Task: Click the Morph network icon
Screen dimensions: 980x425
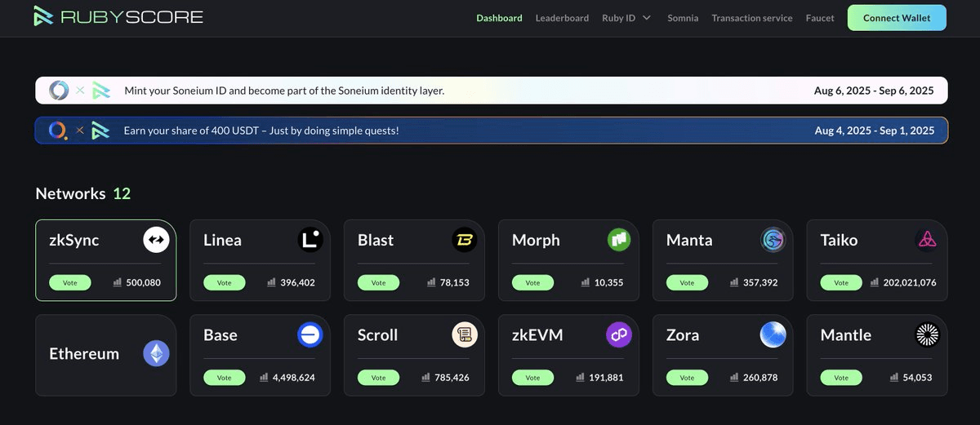Action: [619, 240]
